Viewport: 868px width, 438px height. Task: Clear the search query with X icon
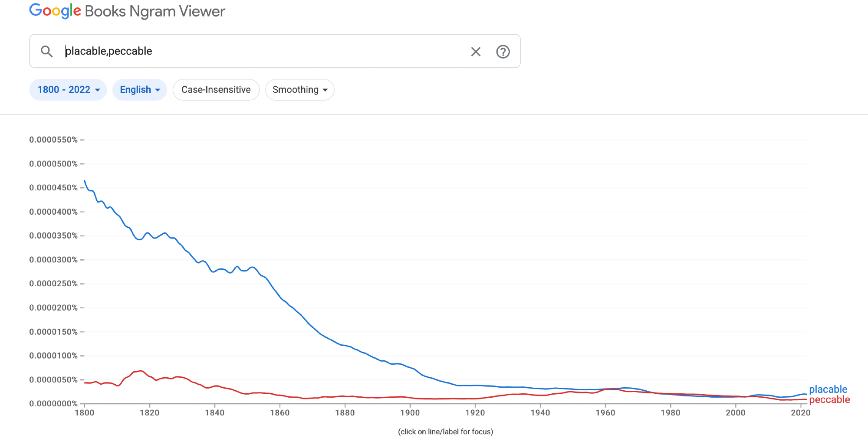coord(476,52)
